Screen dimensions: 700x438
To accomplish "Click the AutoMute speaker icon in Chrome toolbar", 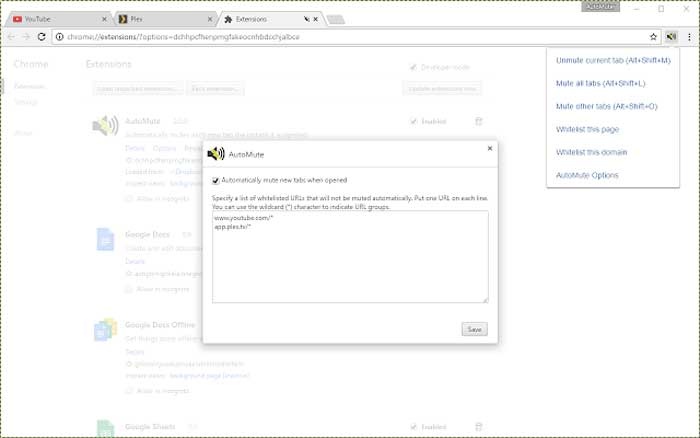I will point(671,37).
